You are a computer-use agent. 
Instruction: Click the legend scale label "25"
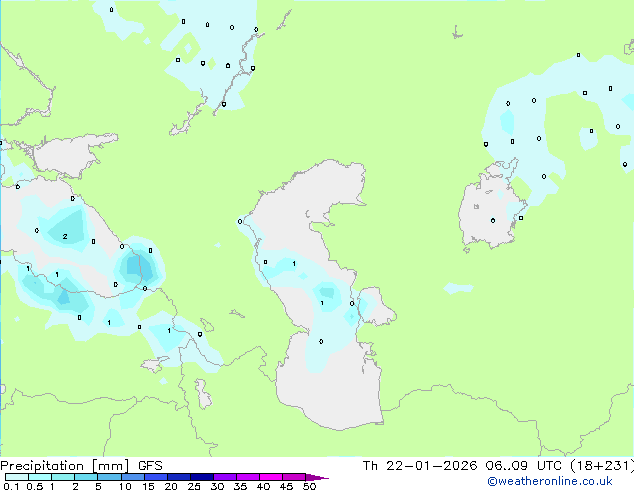194,486
